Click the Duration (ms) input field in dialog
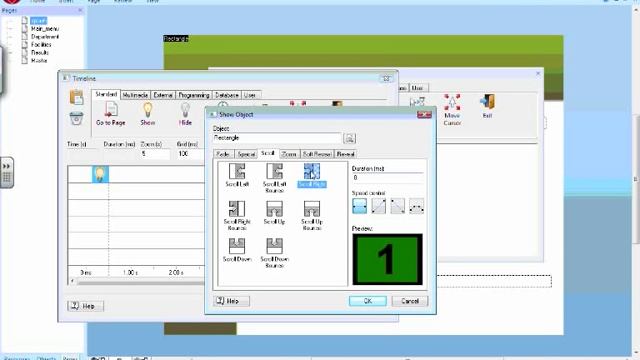Viewport: 640px width, 360px height. 387,178
